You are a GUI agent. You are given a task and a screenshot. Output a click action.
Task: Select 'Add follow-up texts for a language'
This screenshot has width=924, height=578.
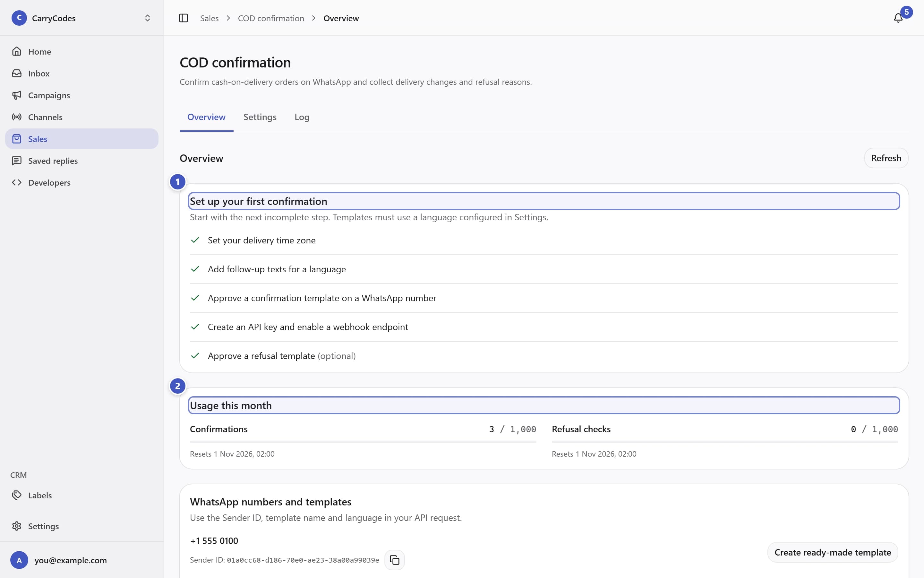[x=544, y=269]
